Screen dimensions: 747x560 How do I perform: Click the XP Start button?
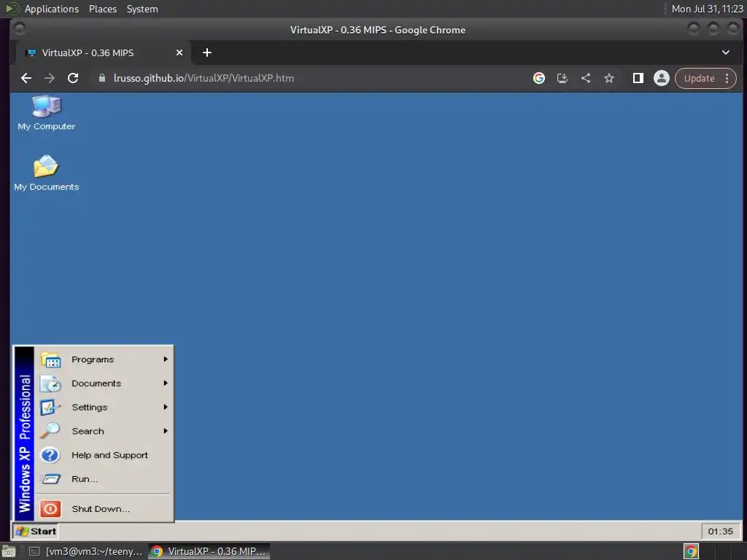36,531
